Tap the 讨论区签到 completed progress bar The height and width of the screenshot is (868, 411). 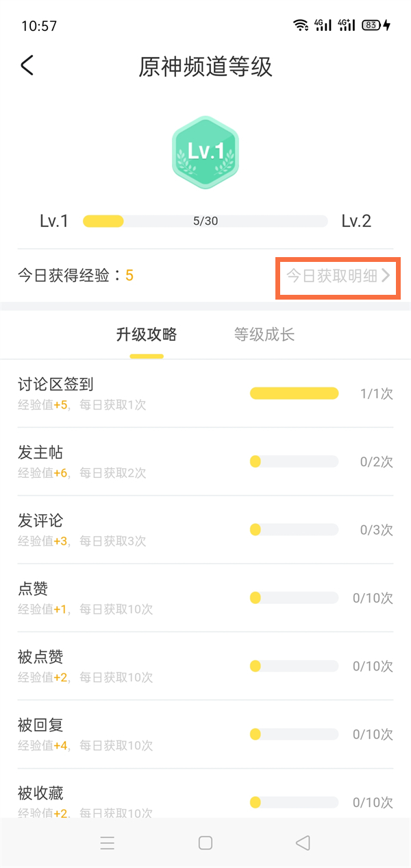coord(295,393)
